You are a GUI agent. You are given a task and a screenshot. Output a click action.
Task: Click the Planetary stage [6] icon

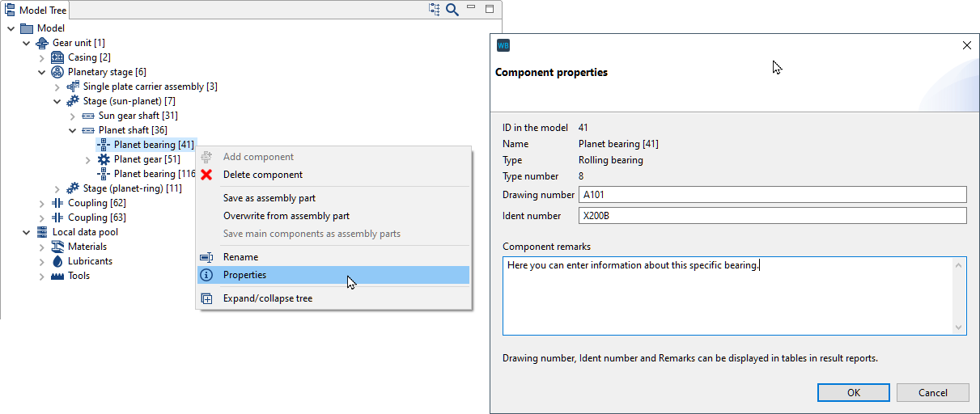(x=57, y=72)
